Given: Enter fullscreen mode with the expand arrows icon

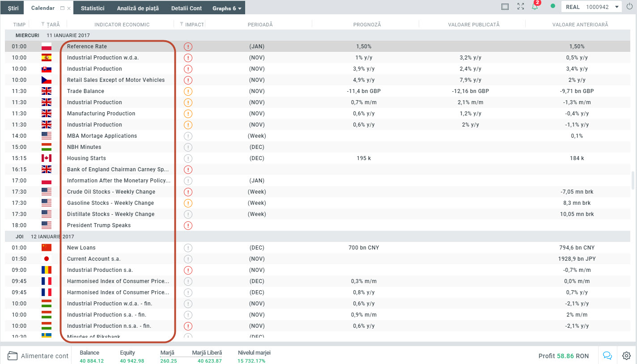Looking at the screenshot, I should point(520,7).
